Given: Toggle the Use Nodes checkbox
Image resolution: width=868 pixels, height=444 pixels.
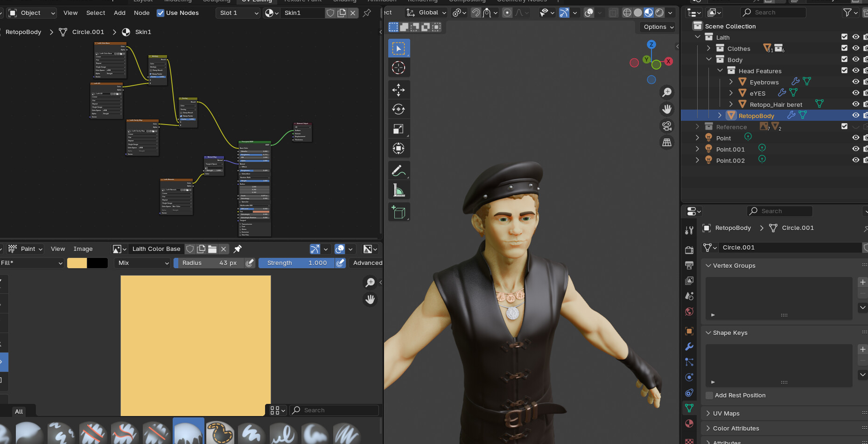Looking at the screenshot, I should [x=161, y=13].
